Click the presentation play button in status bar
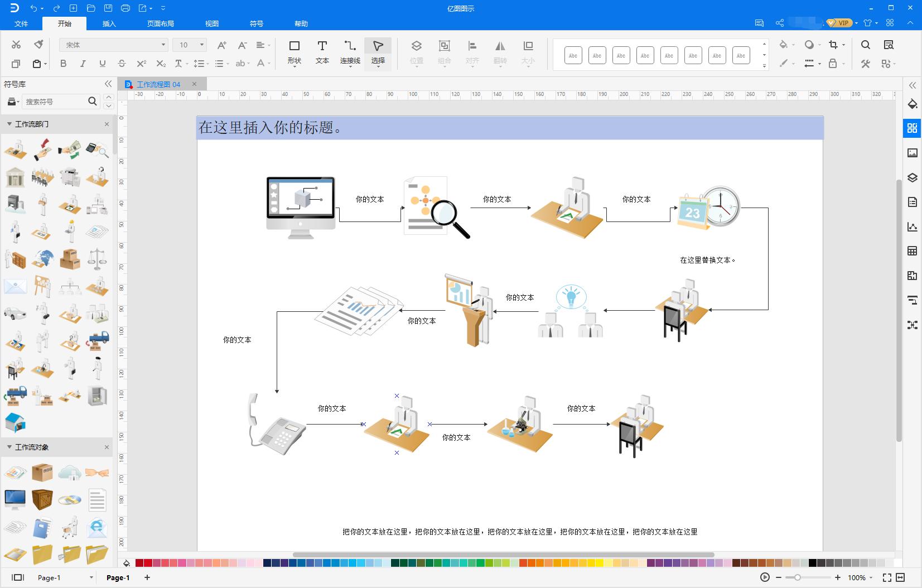This screenshot has height=588, width=922. click(765, 577)
